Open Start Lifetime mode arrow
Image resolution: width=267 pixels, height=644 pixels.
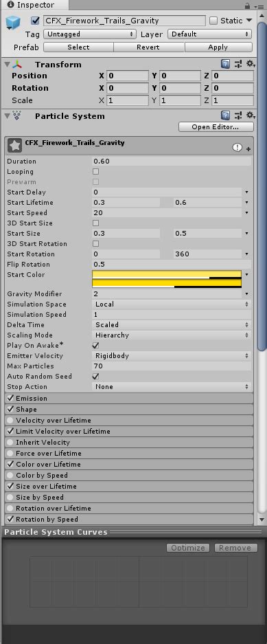click(247, 203)
